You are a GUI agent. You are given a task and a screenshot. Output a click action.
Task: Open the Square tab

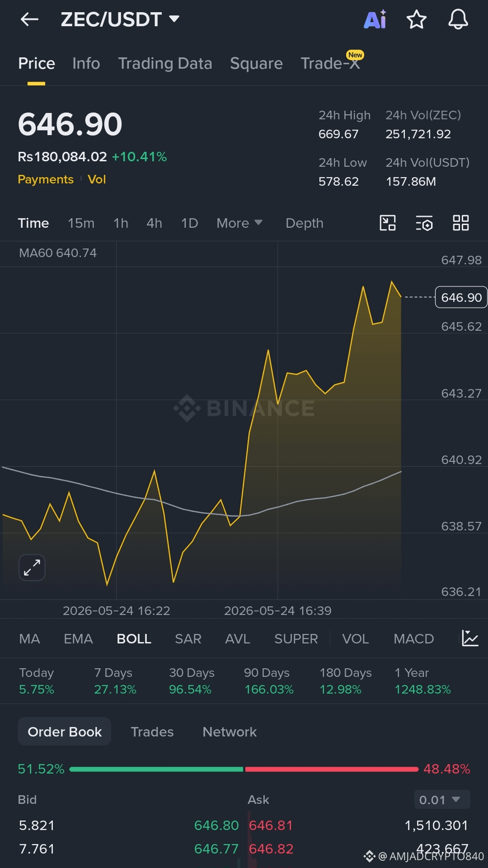point(256,64)
